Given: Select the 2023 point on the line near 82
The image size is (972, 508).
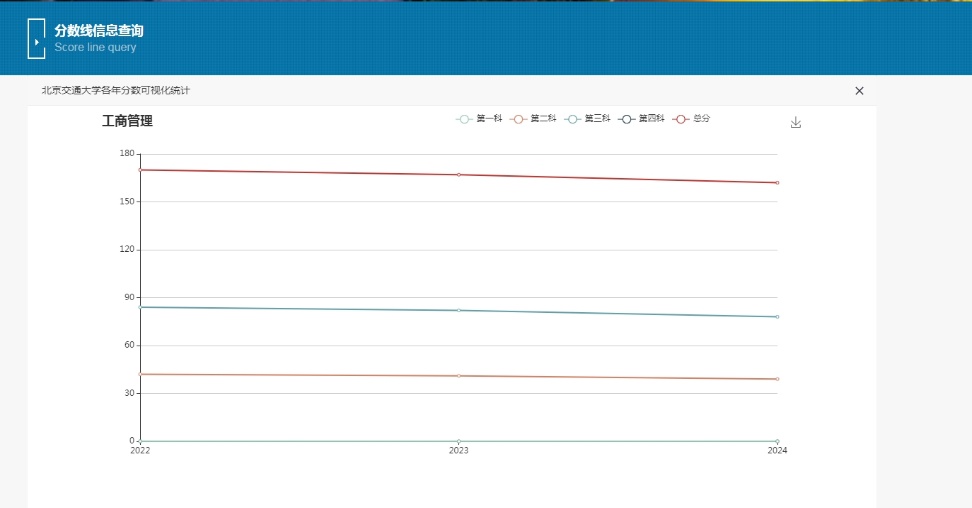Looking at the screenshot, I should (459, 310).
